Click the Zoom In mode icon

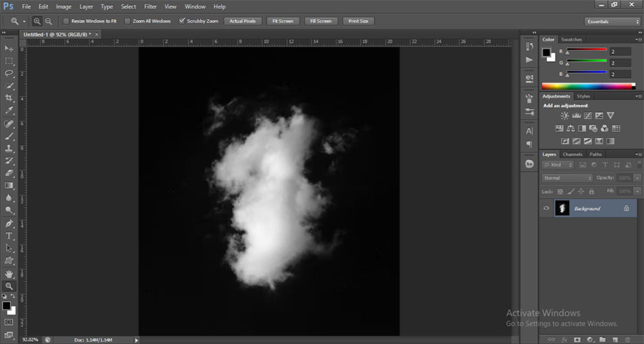click(x=37, y=21)
